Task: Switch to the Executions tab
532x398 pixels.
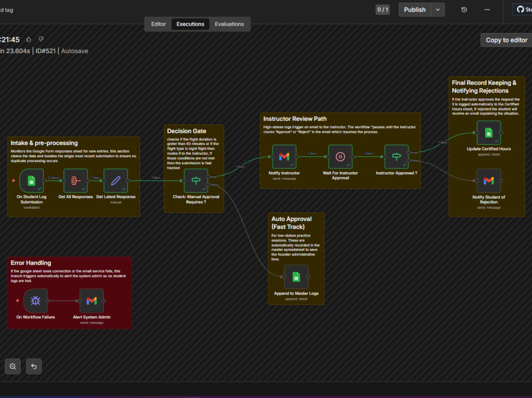Action: tap(190, 24)
